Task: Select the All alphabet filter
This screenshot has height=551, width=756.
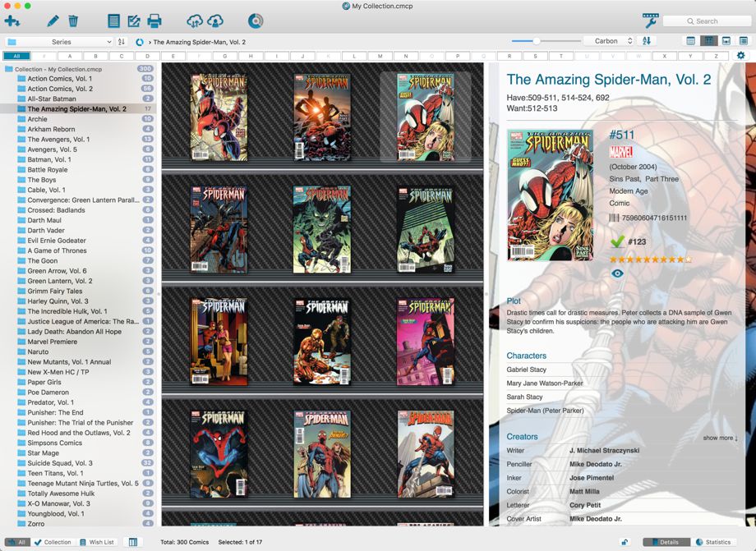Action: (17, 56)
